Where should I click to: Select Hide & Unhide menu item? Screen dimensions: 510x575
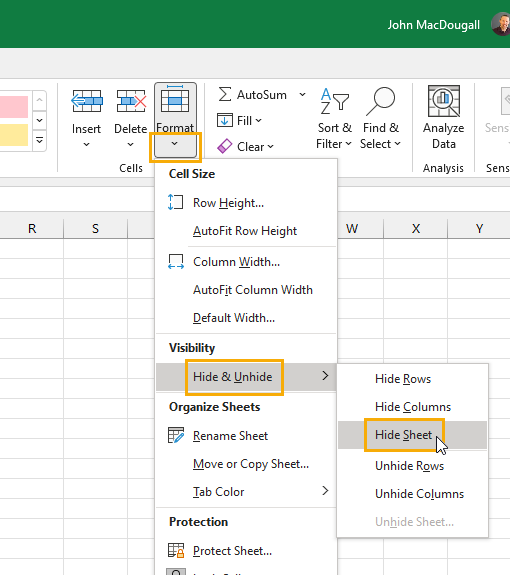point(246,377)
